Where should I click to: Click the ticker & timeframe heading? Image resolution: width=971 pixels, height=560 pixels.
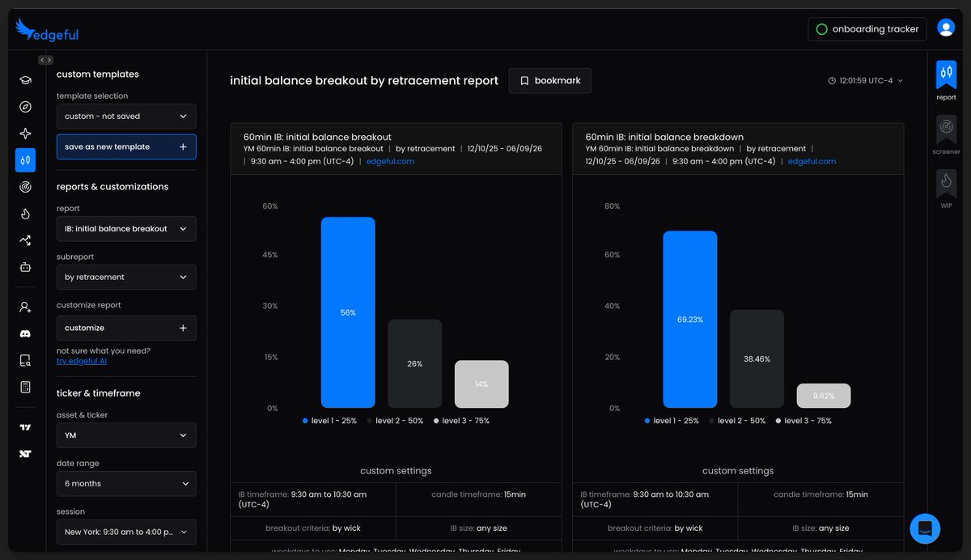[99, 393]
